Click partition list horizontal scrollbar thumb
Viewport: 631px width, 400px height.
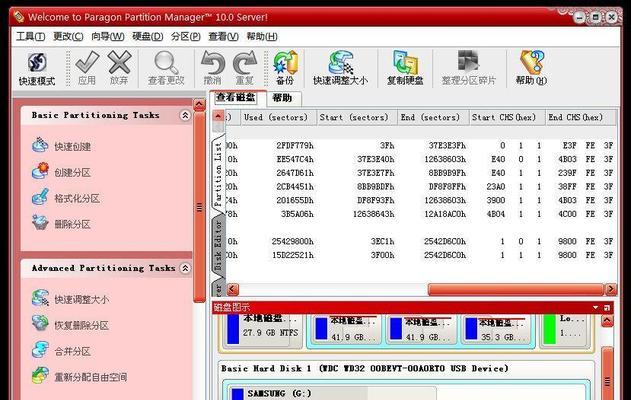coord(516,289)
